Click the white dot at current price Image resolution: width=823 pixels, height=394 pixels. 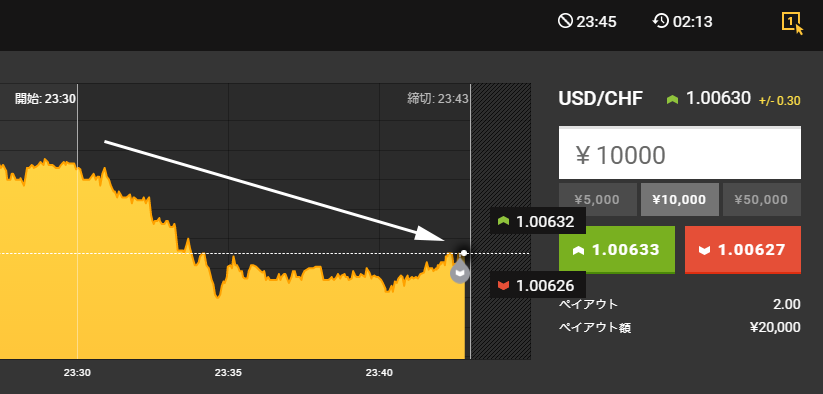[464, 253]
